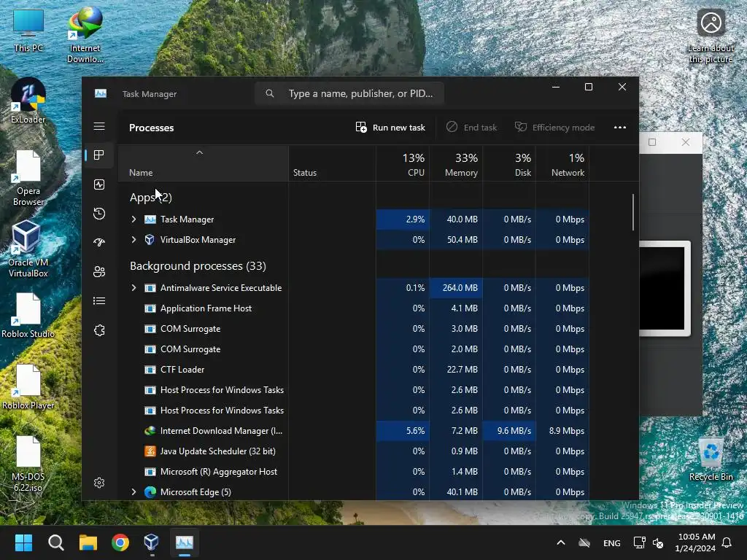The width and height of the screenshot is (747, 560).
Task: Open the network and volume tray icons
Action: click(x=649, y=542)
